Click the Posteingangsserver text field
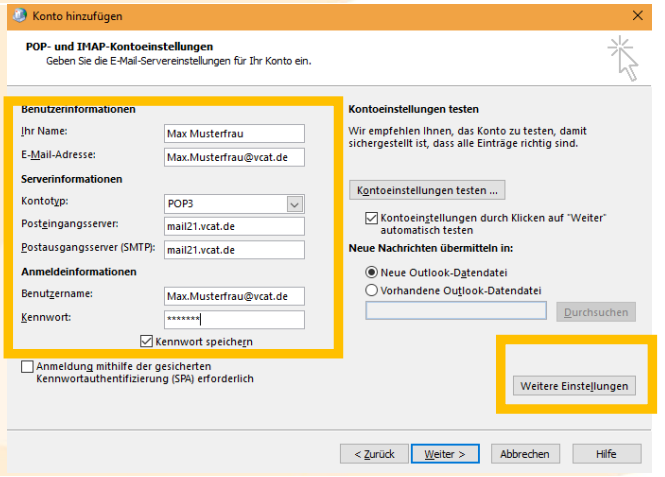 point(233,226)
